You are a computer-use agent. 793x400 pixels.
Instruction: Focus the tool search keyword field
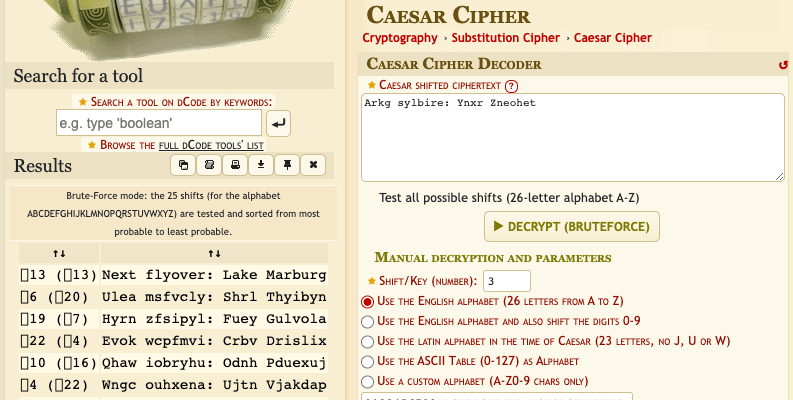pos(159,123)
